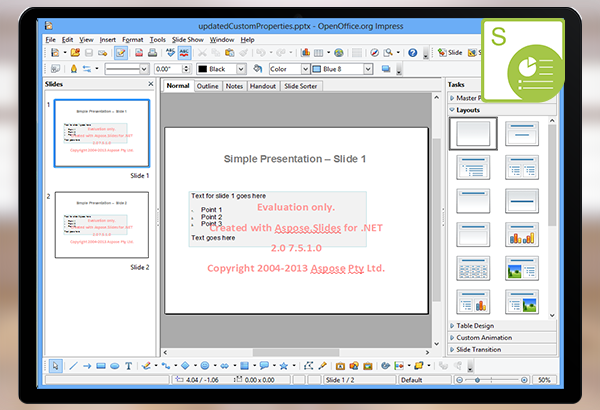Image resolution: width=600 pixels, height=410 pixels.
Task: Click the 50% zoom level field
Action: (x=544, y=380)
